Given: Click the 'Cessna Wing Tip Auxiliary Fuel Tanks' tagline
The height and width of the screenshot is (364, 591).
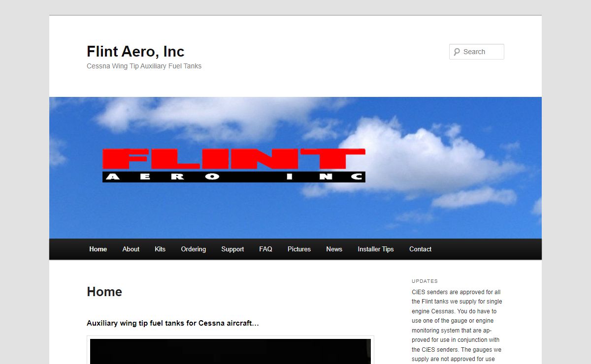Looking at the screenshot, I should [x=144, y=66].
